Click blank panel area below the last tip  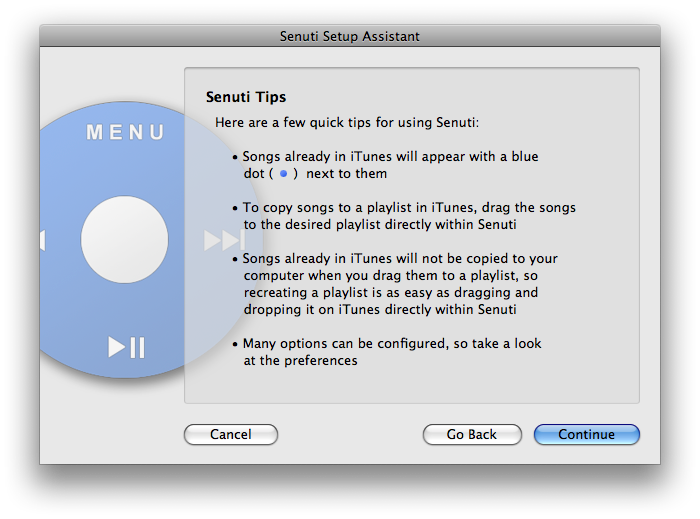pyautogui.click(x=410, y=386)
